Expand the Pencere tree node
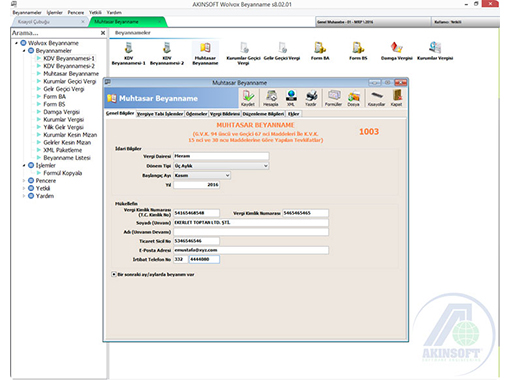The image size is (510, 380). coord(24,181)
